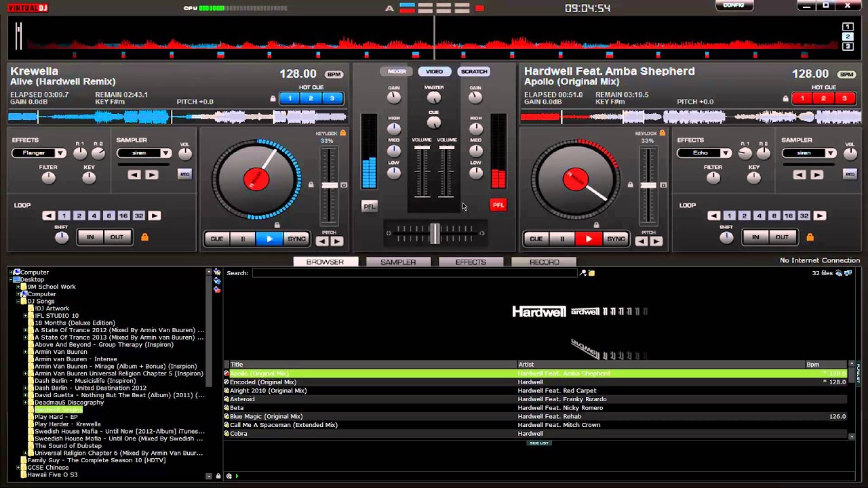Set the loop IN point on the left deck

[90, 237]
